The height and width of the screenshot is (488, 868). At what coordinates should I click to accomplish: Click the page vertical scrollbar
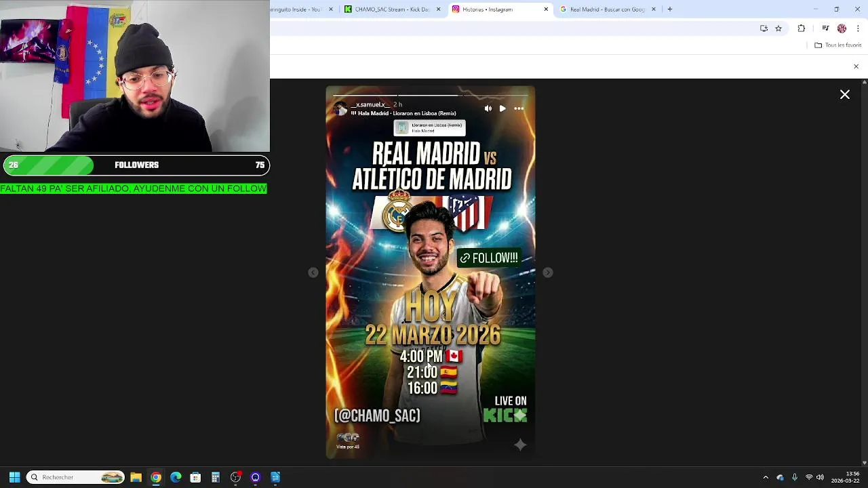[864, 272]
